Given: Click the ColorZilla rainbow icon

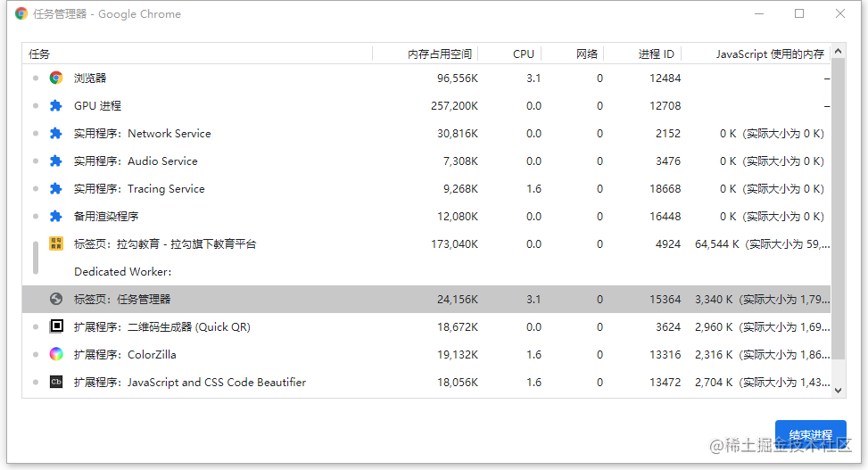Looking at the screenshot, I should 56,354.
